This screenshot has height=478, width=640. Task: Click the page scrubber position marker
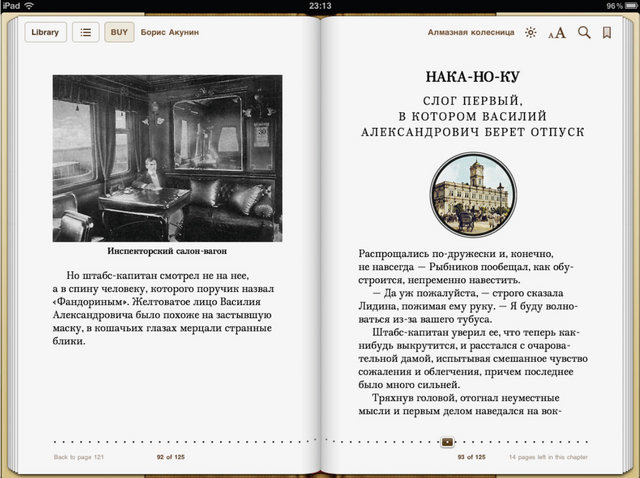447,441
